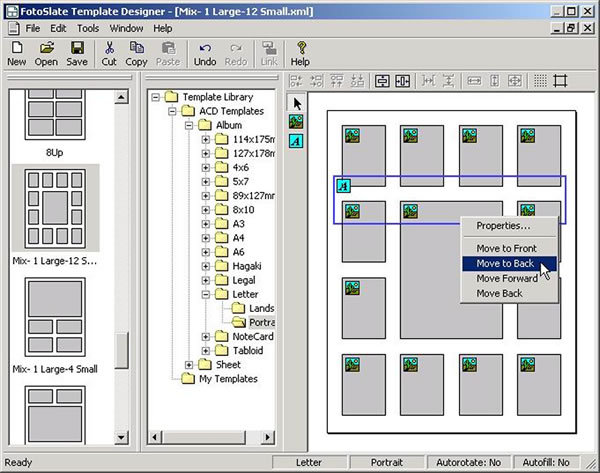Click the same-height icon
Image resolution: width=600 pixels, height=473 pixels.
494,81
